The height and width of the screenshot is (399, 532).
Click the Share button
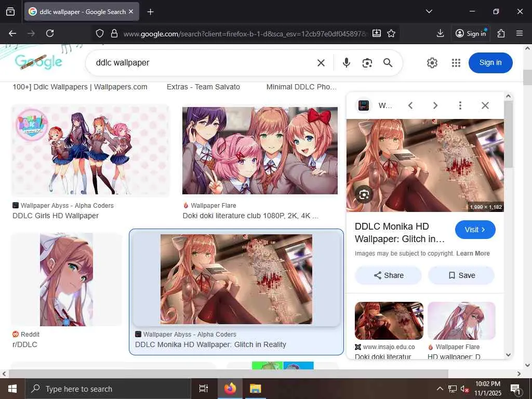point(388,275)
